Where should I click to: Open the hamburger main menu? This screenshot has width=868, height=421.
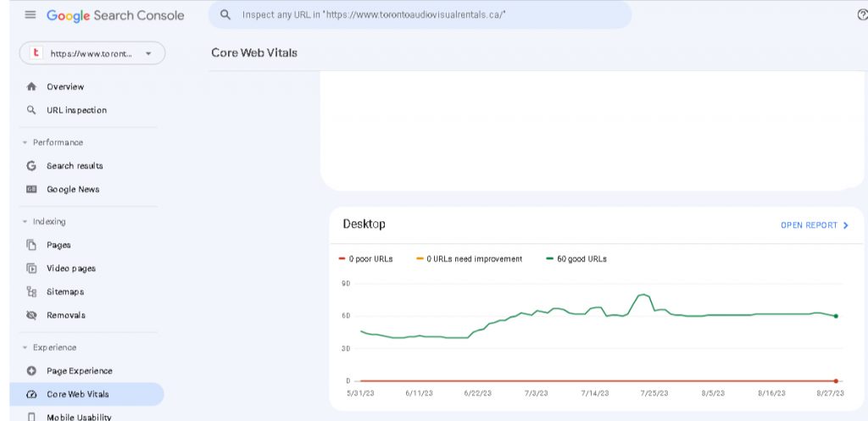(31, 15)
